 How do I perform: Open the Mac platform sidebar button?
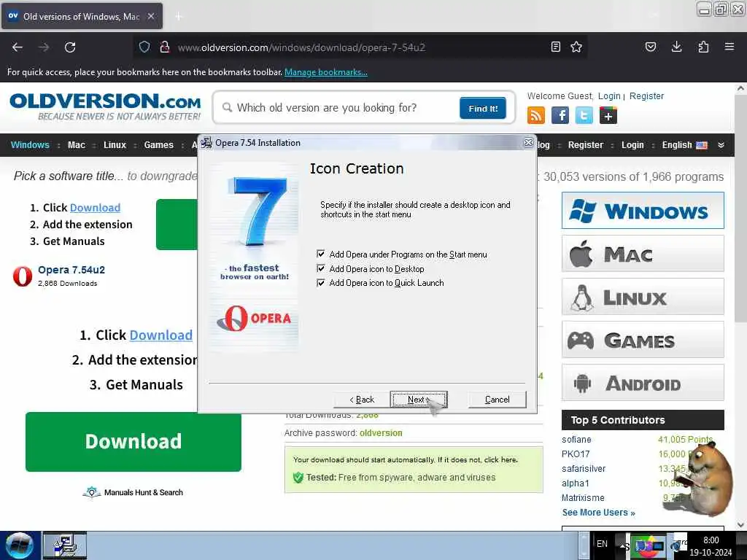tap(643, 254)
